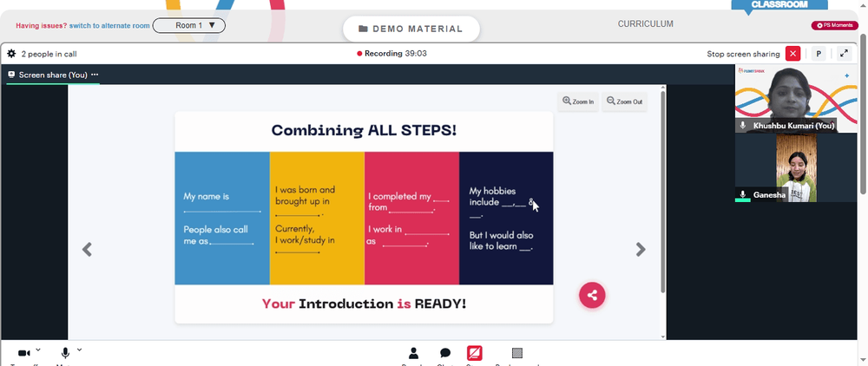Expand microphone options chevron
Image resolution: width=868 pixels, height=366 pixels.
click(x=79, y=350)
